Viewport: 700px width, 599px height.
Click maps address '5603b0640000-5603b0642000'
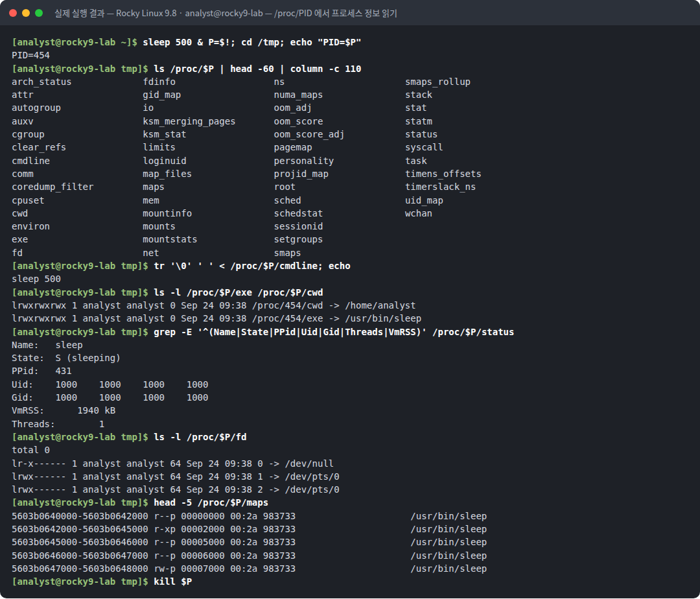point(80,516)
